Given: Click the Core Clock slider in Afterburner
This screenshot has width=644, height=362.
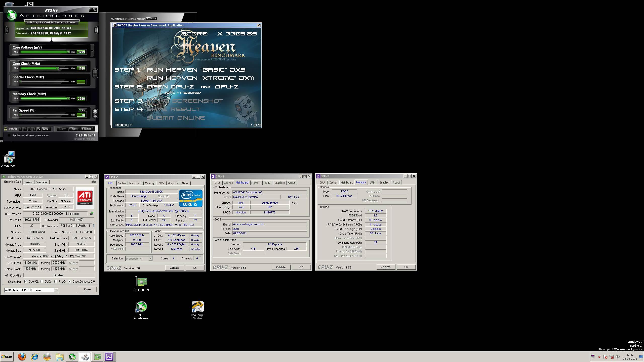Looking at the screenshot, I should [x=45, y=68].
